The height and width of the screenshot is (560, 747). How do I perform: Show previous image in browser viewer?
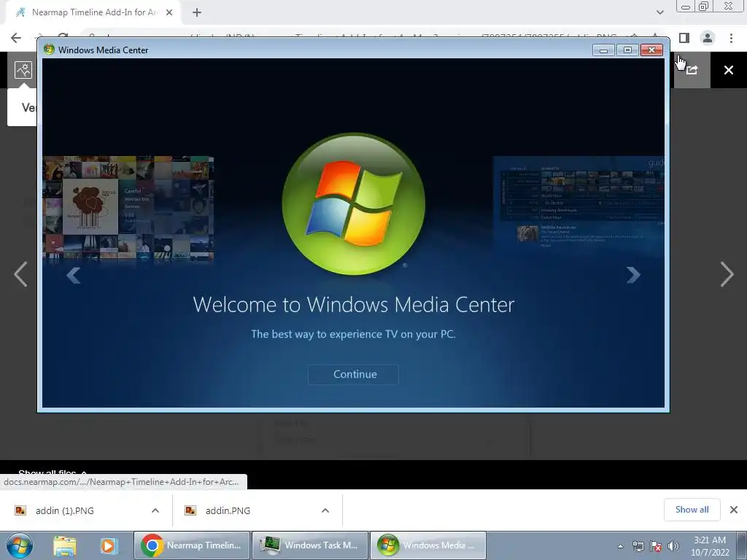20,274
